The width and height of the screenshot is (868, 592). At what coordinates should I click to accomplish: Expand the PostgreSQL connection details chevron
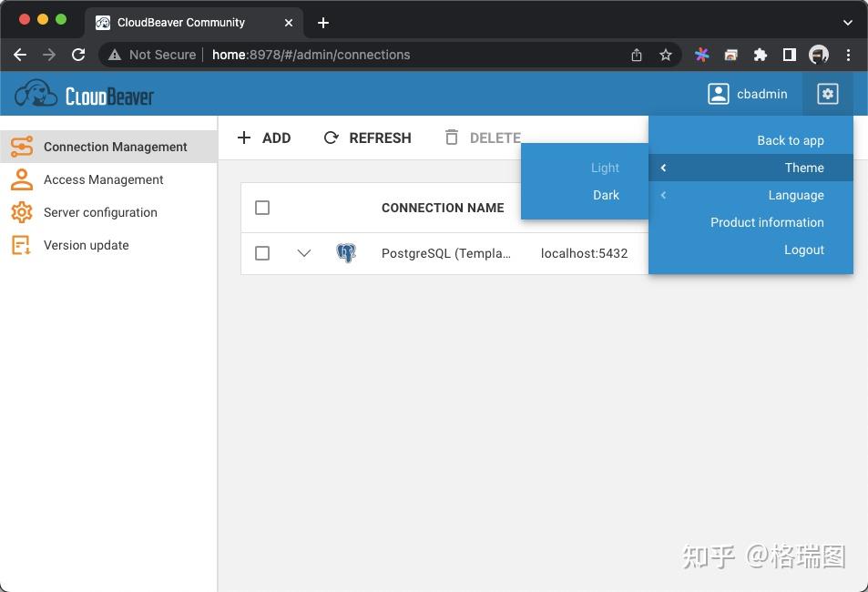coord(304,253)
